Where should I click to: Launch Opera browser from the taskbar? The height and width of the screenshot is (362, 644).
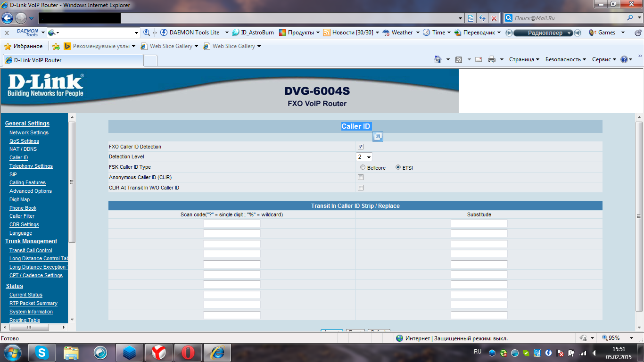pyautogui.click(x=188, y=352)
